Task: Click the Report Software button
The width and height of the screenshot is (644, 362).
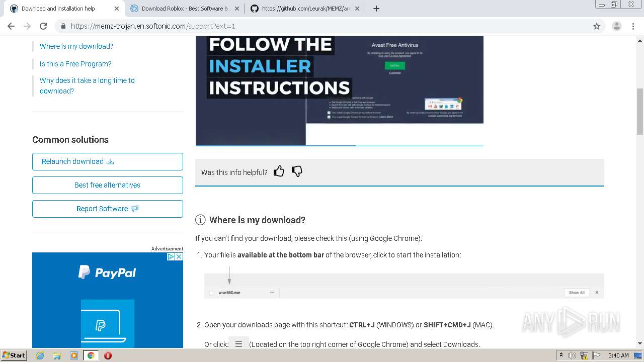Action: [108, 209]
